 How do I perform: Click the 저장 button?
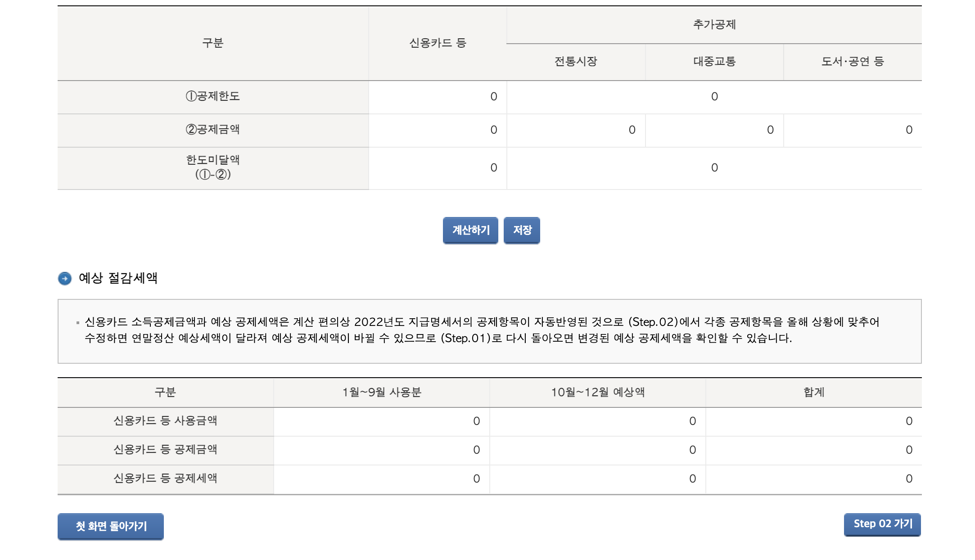pos(522,230)
